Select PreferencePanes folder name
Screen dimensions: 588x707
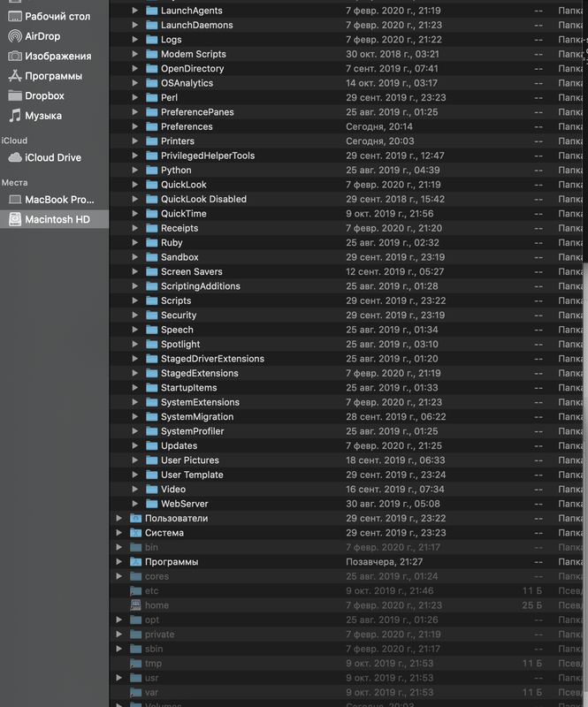click(197, 112)
